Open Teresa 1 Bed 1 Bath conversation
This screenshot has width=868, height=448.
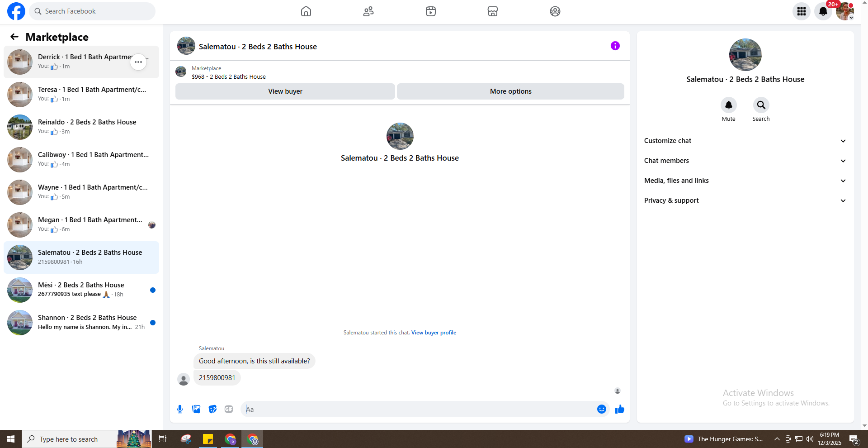[81, 95]
